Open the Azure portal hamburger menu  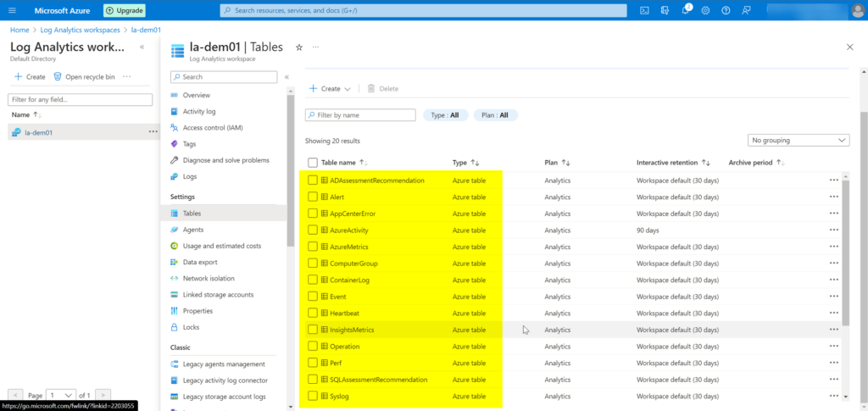12,10
